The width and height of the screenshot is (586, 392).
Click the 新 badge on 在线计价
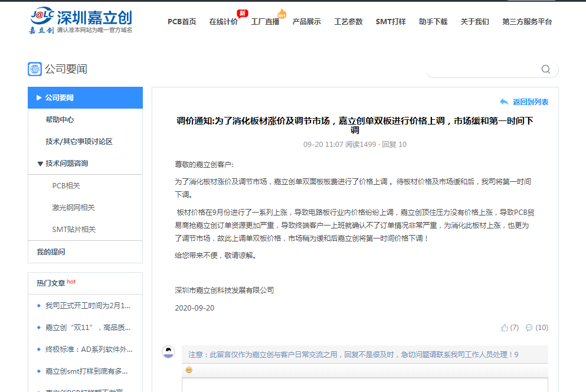(243, 14)
